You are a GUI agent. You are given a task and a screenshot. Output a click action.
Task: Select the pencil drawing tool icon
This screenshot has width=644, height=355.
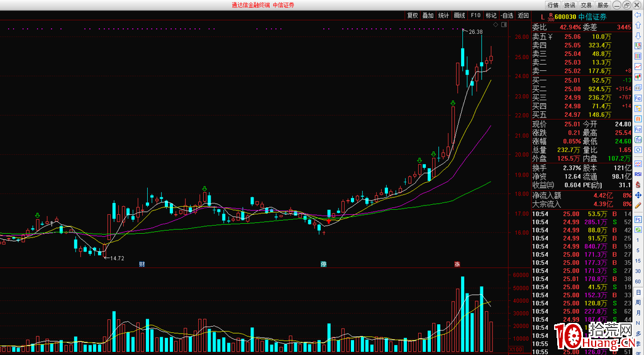coord(638,205)
